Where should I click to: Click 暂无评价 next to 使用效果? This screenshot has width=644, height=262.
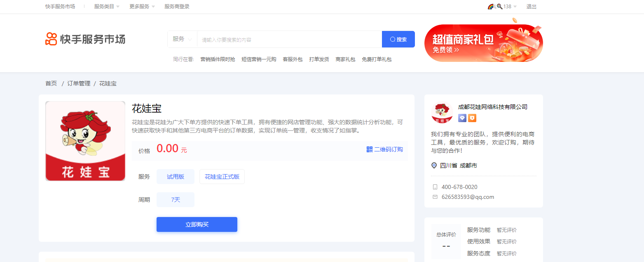[506, 242]
